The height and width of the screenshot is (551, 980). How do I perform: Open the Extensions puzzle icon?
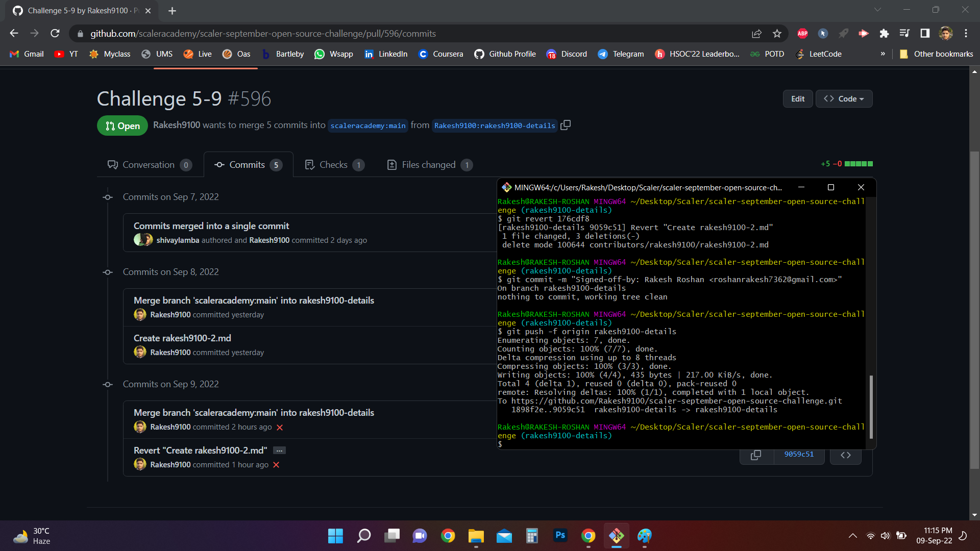884,34
